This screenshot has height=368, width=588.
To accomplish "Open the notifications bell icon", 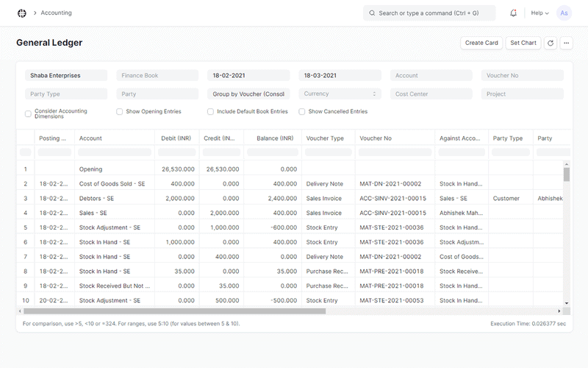I will tap(513, 13).
